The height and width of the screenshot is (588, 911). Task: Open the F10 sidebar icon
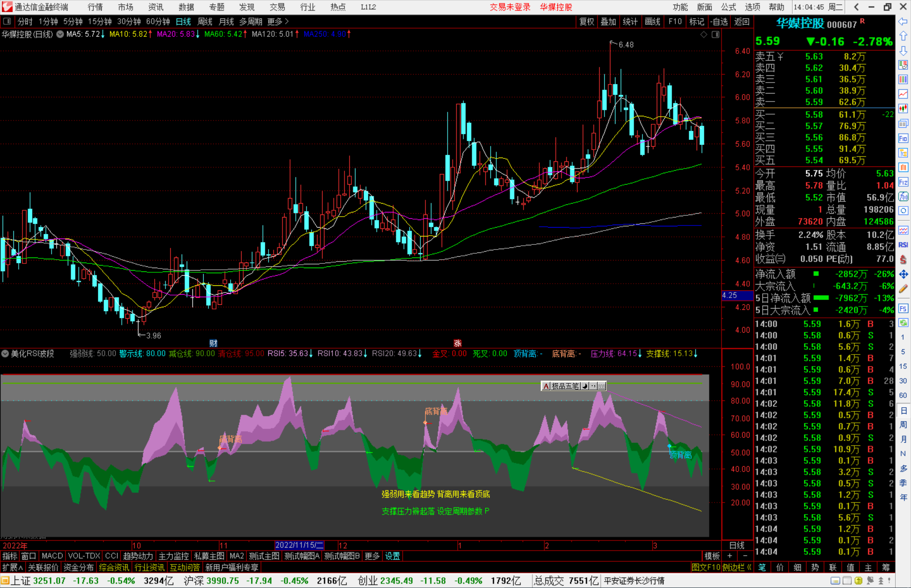point(903,138)
